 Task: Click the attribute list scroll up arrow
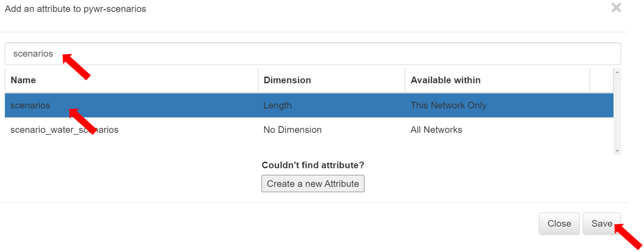pyautogui.click(x=617, y=72)
